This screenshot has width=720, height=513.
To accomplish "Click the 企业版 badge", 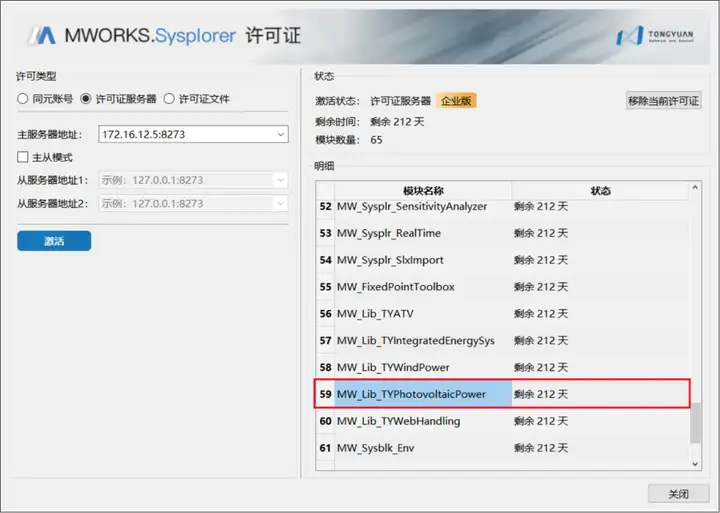I will pos(456,101).
